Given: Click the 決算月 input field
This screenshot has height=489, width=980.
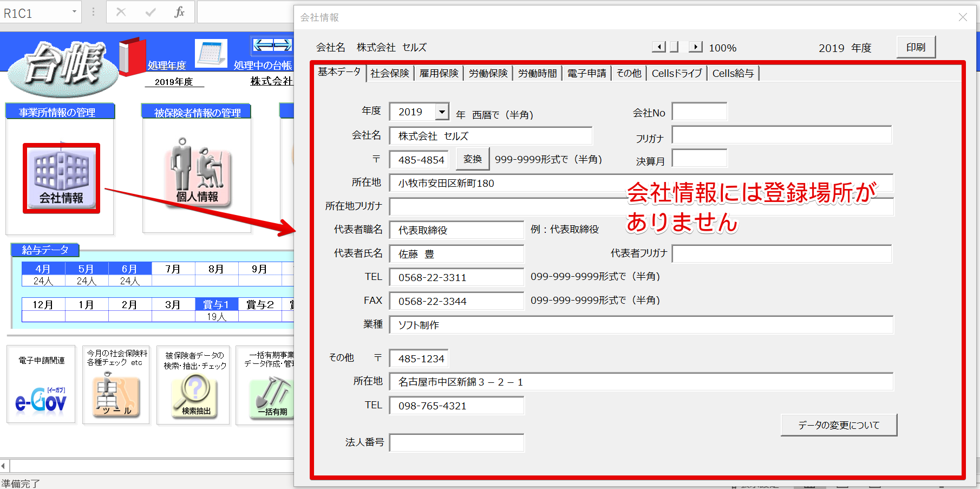Looking at the screenshot, I should (x=700, y=158).
